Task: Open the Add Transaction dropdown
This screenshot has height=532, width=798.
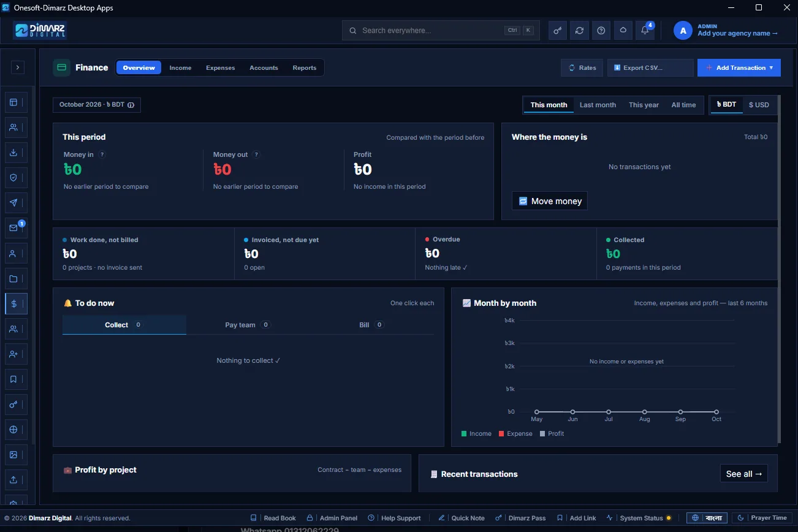Action: [x=739, y=67]
